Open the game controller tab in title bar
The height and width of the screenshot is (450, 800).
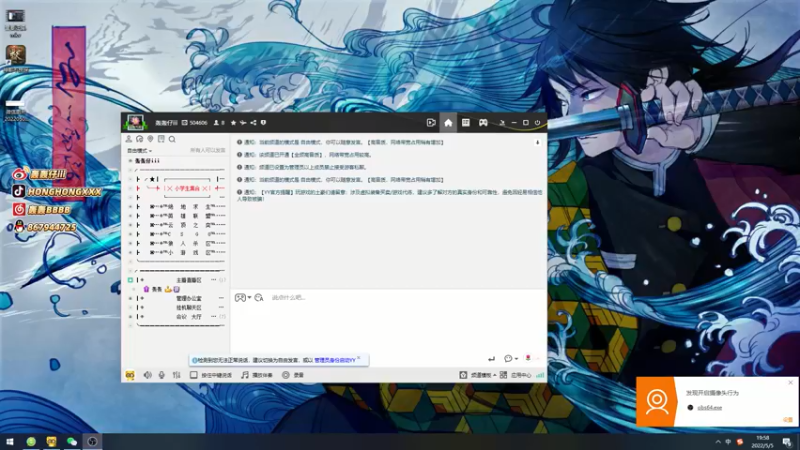point(483,123)
